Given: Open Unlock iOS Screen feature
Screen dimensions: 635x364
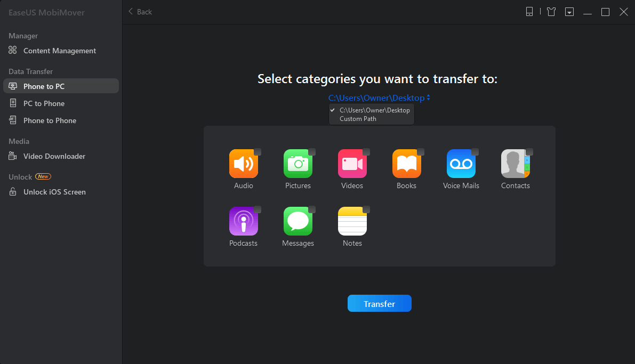Looking at the screenshot, I should coord(54,192).
